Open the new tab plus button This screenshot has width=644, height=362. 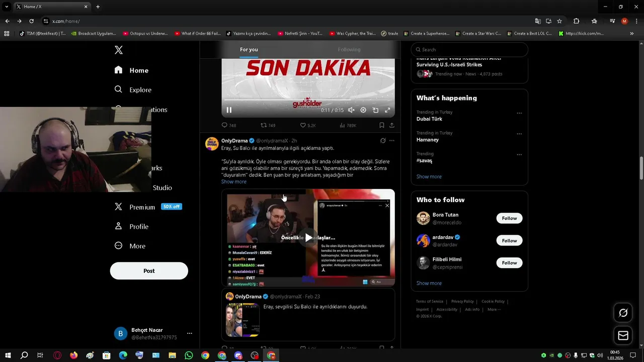pos(98,7)
